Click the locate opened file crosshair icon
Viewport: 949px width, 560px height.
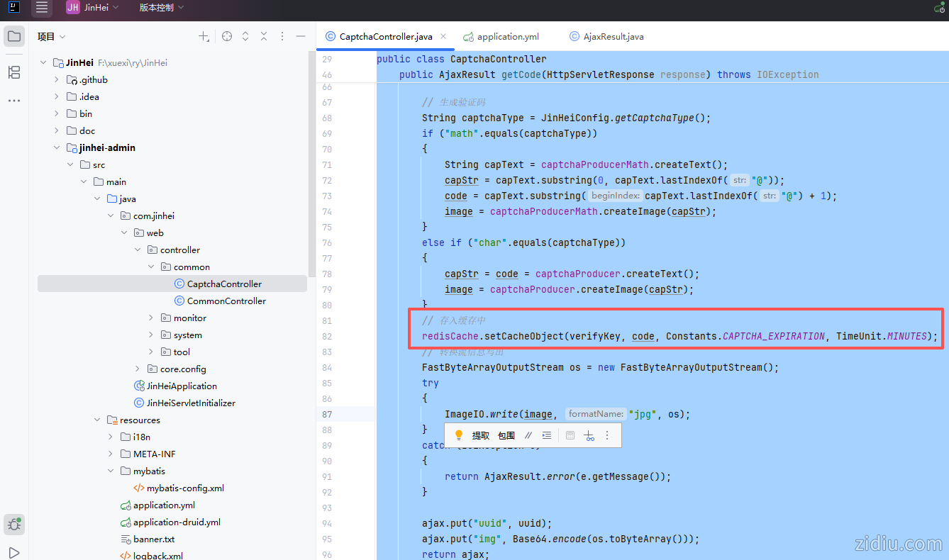[x=227, y=36]
